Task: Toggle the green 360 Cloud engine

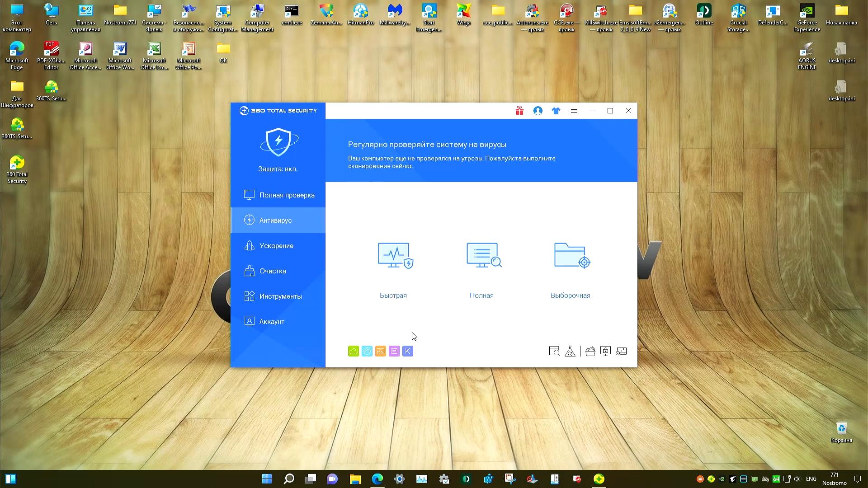Action: (353, 351)
